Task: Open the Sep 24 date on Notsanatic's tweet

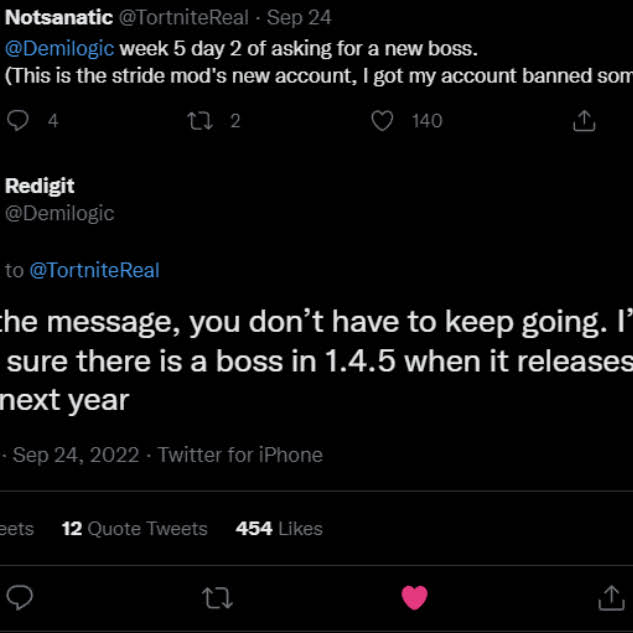Action: (298, 18)
